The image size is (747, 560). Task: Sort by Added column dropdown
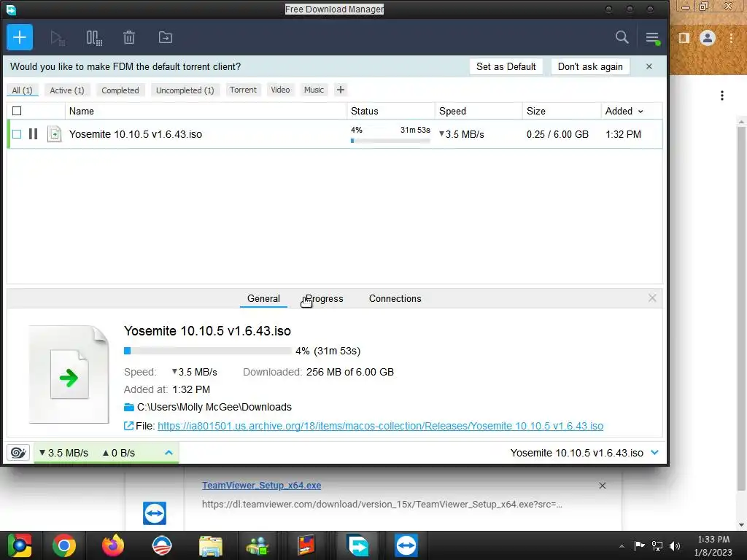[624, 111]
